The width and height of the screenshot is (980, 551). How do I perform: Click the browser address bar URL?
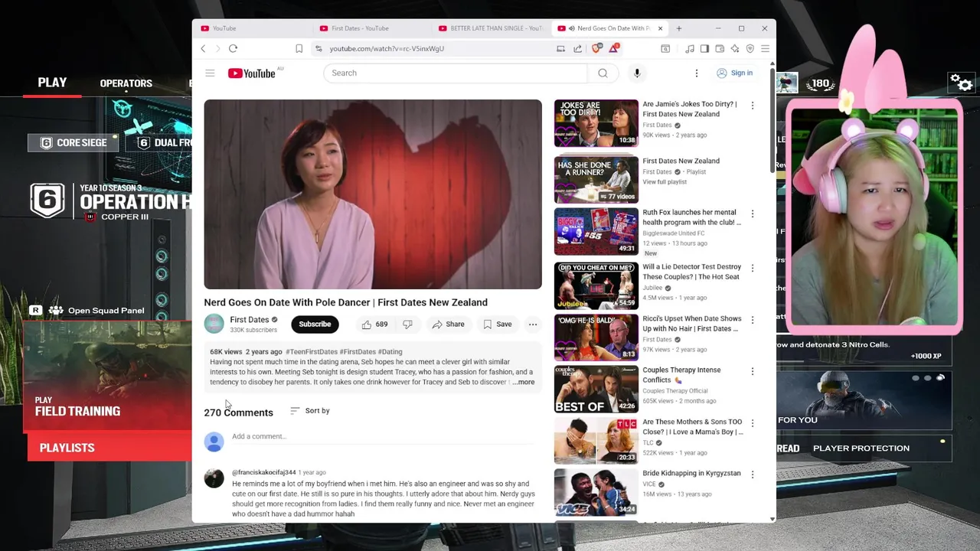(x=387, y=48)
